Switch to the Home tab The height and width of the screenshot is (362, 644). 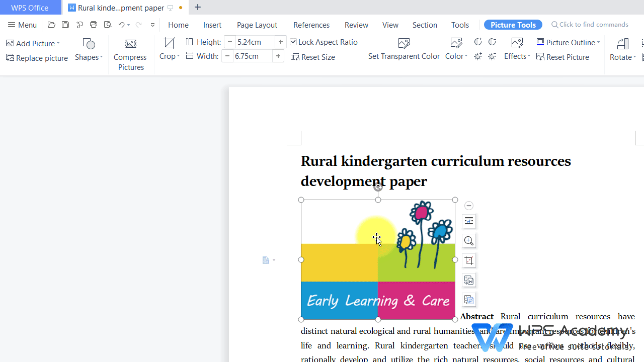click(178, 25)
